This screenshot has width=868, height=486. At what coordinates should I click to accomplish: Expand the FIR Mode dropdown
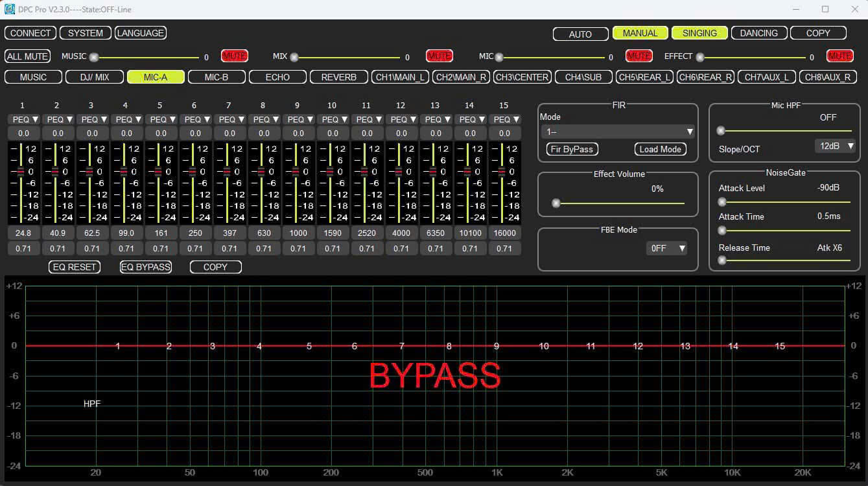(617, 132)
